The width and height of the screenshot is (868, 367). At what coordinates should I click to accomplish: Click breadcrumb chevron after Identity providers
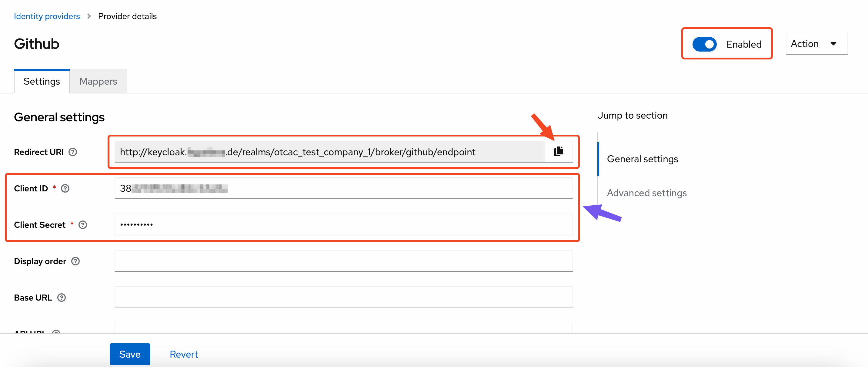[89, 16]
